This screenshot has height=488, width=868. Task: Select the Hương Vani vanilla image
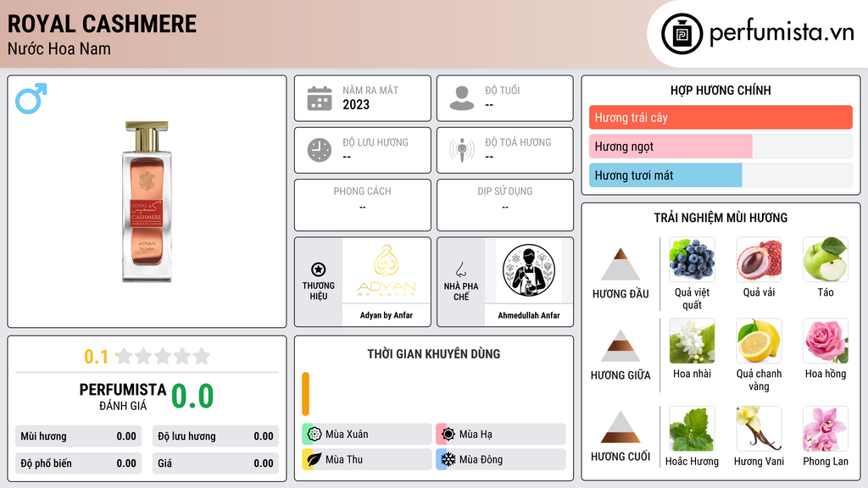pyautogui.click(x=759, y=429)
